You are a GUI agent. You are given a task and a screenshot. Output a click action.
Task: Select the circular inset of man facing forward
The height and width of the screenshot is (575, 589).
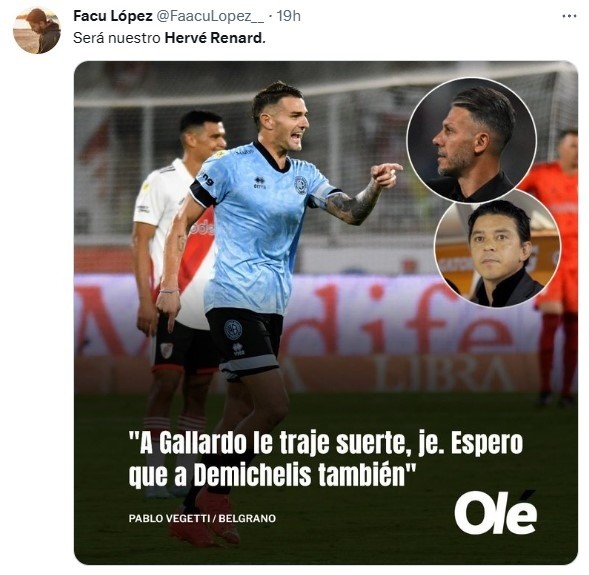[497, 248]
